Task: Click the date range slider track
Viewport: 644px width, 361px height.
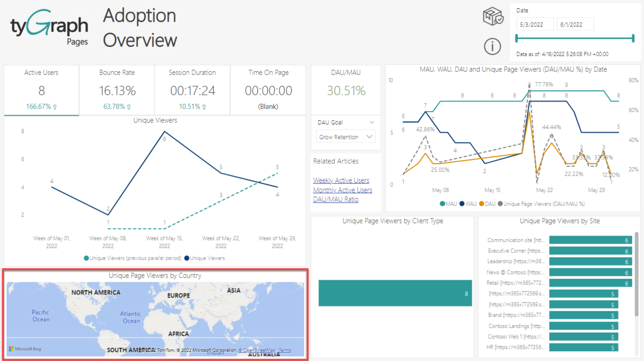Action: pos(575,38)
